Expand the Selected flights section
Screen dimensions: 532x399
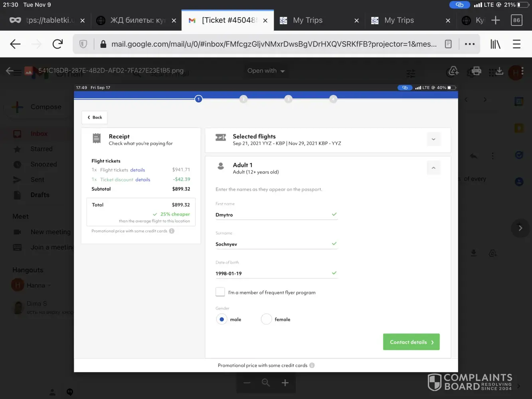click(433, 139)
